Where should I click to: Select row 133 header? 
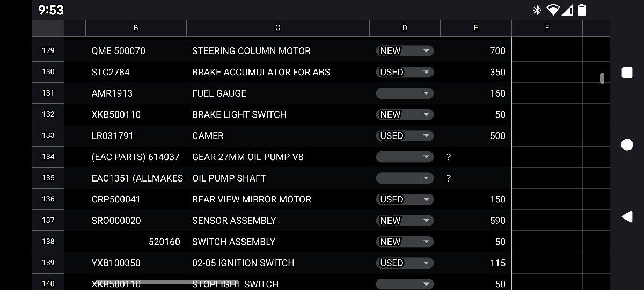pyautogui.click(x=48, y=135)
